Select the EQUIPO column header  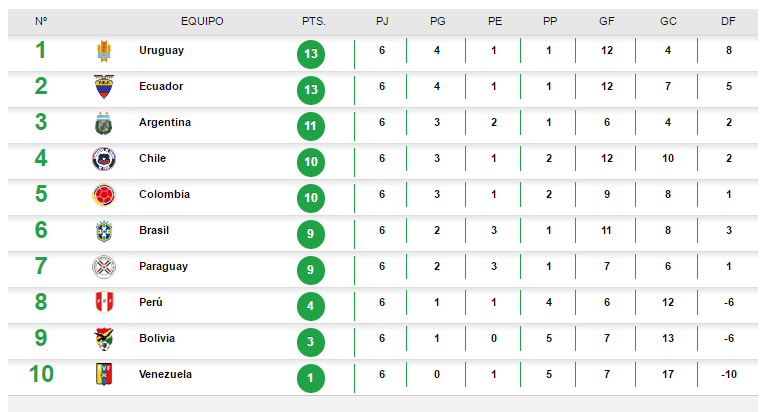pos(202,21)
